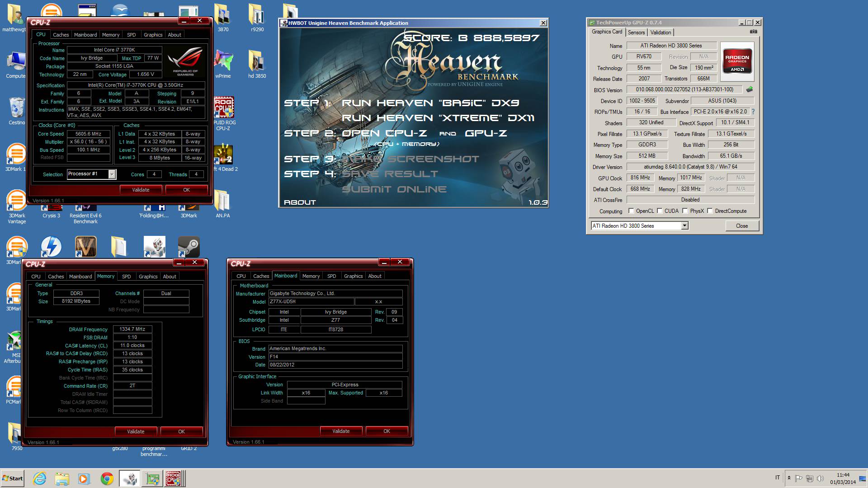Open the Validation tab in GPU-Z

[660, 33]
